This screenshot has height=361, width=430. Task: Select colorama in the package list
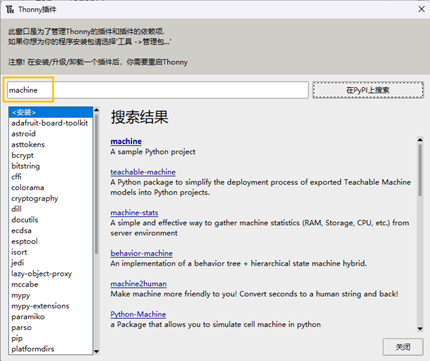pyautogui.click(x=51, y=187)
